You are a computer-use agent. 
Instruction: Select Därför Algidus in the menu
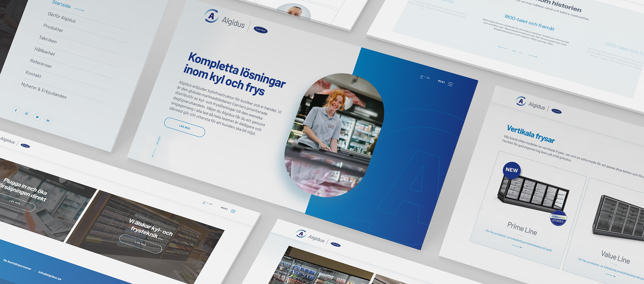pyautogui.click(x=62, y=17)
